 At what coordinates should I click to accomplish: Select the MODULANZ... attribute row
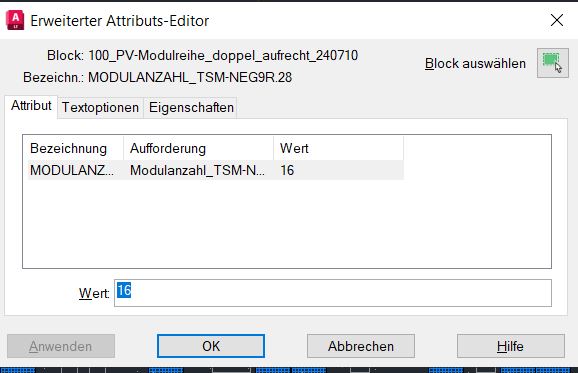click(216, 170)
